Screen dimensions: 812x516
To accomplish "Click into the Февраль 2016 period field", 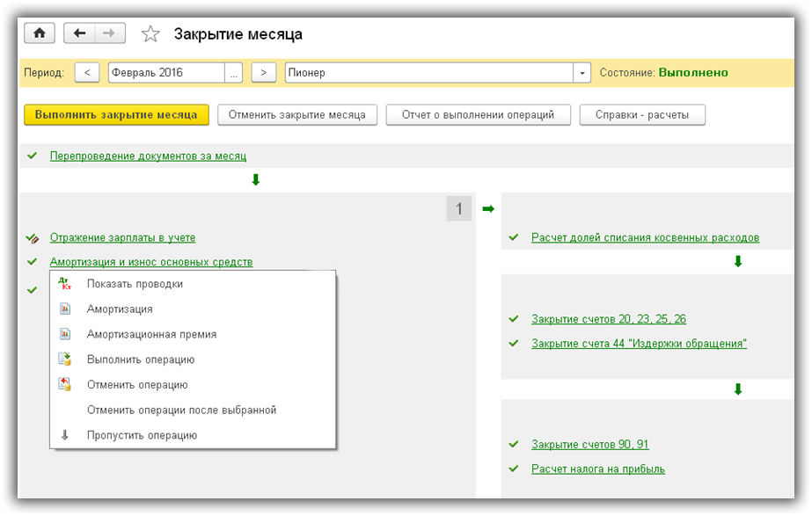I will click(165, 73).
